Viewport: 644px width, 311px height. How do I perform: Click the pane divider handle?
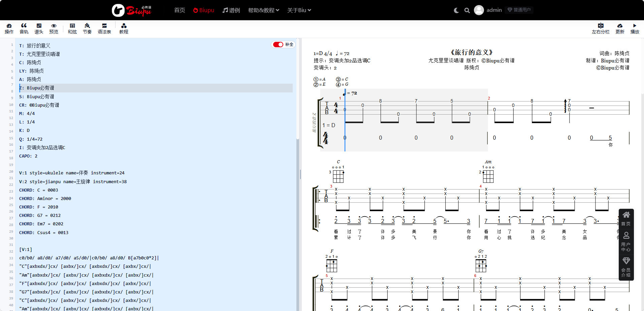point(300,174)
